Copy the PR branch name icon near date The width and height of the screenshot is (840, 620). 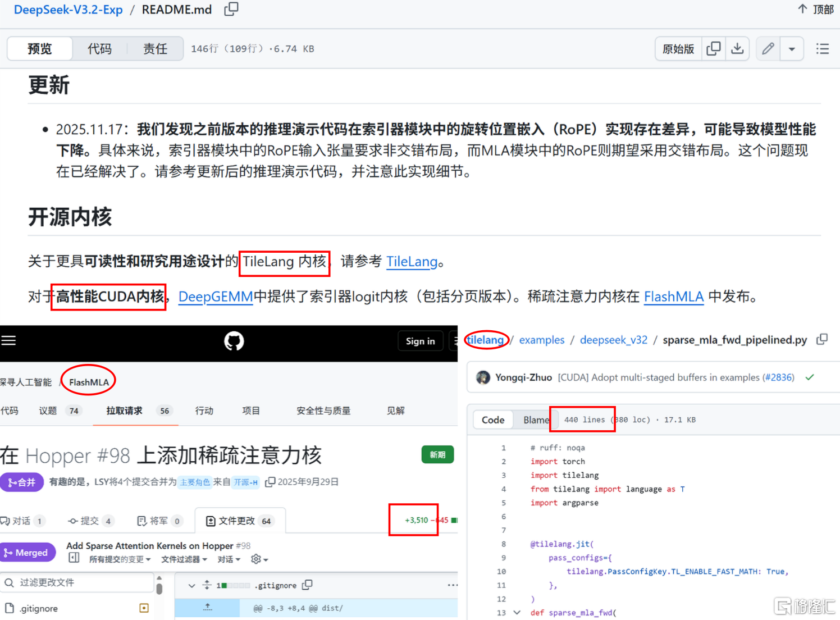point(270,482)
